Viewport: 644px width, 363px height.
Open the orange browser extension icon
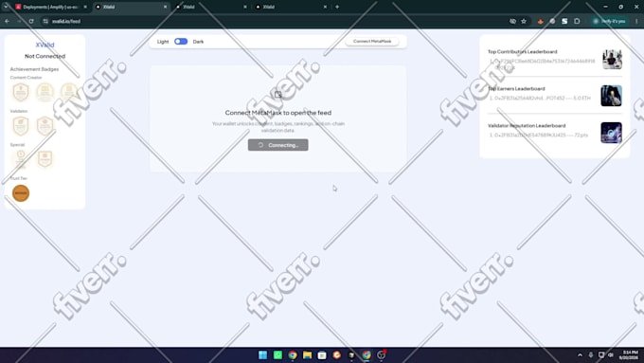(x=541, y=21)
